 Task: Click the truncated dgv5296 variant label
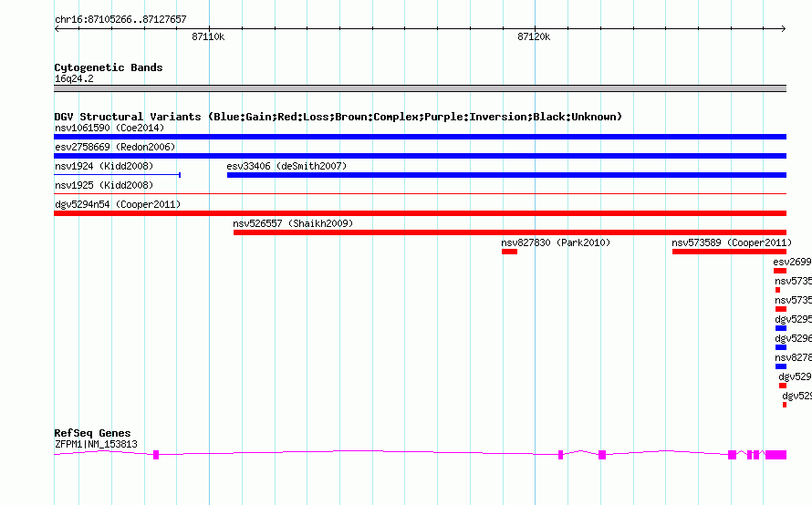[x=794, y=338]
